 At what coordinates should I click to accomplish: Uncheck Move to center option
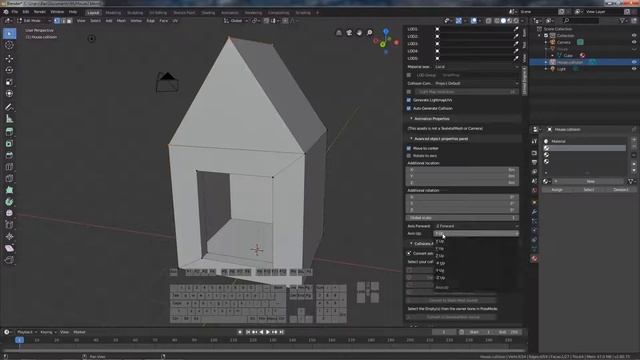[409, 149]
